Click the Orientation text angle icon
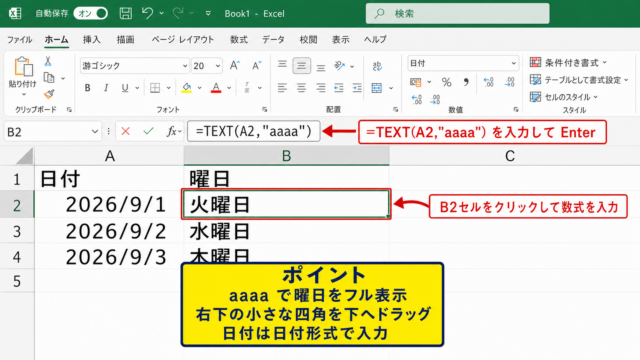Viewport: 640px width, 360px height. click(x=339, y=66)
